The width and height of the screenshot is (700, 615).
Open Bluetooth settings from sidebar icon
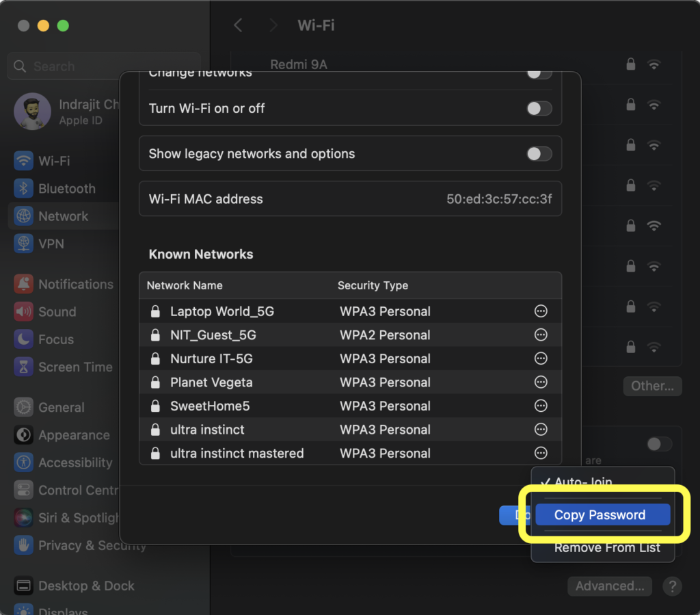(x=24, y=189)
